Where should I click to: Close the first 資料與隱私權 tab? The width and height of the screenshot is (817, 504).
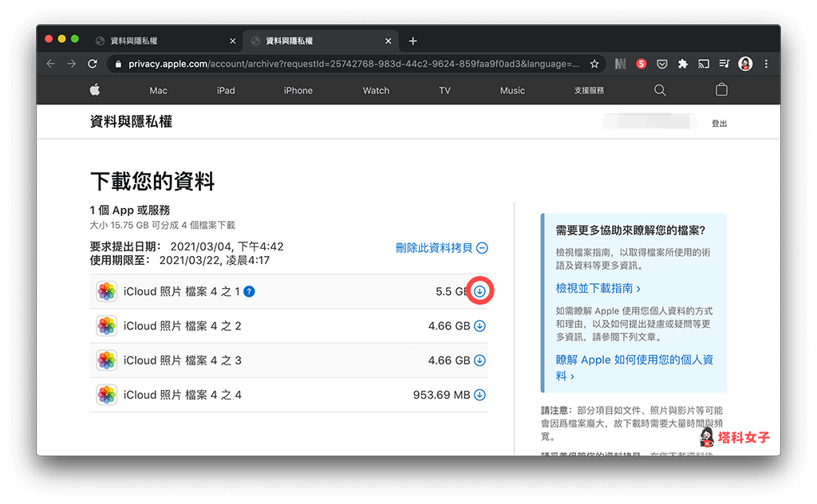click(x=233, y=41)
